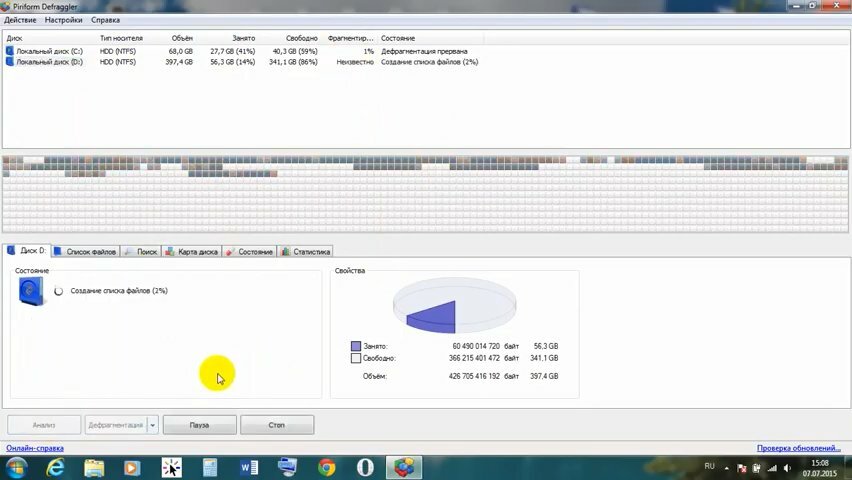The image size is (852, 480).
Task: Select the 27,7 GB (41%) cell
Action: point(233,51)
